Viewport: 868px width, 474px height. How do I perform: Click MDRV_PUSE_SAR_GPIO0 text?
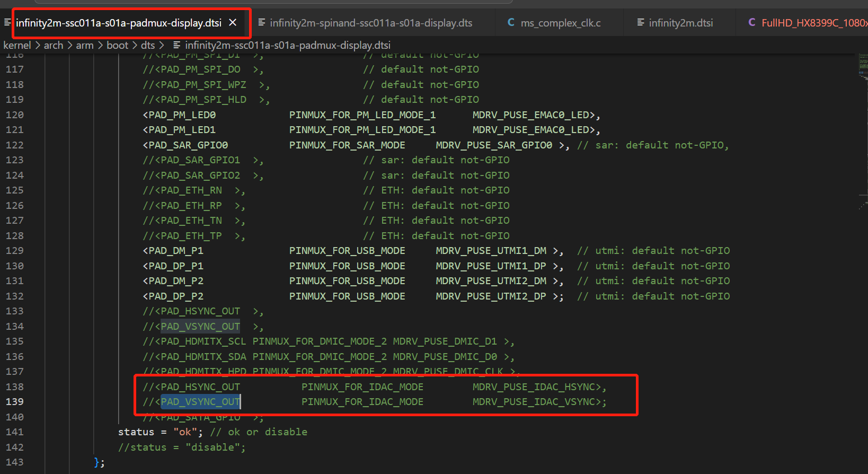pos(494,145)
